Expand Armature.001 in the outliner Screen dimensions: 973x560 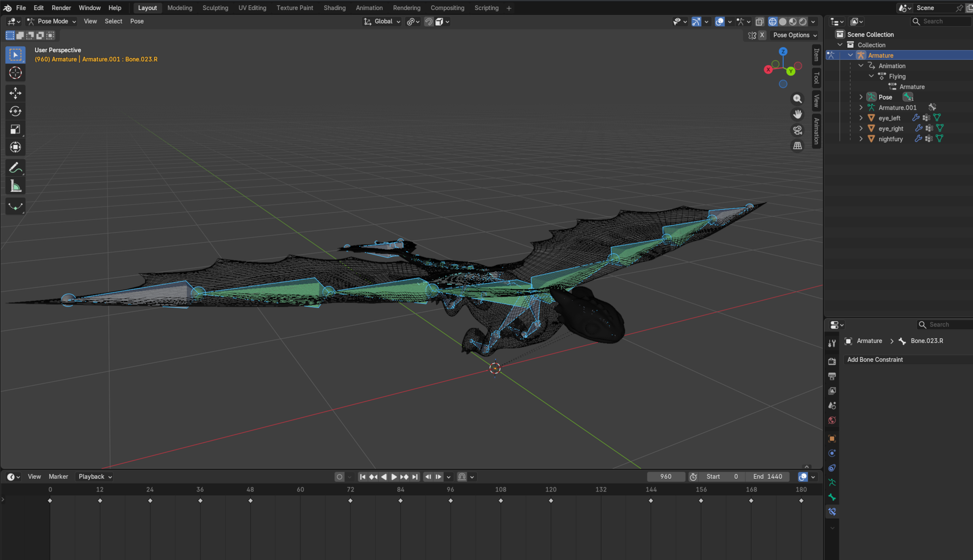pyautogui.click(x=861, y=108)
